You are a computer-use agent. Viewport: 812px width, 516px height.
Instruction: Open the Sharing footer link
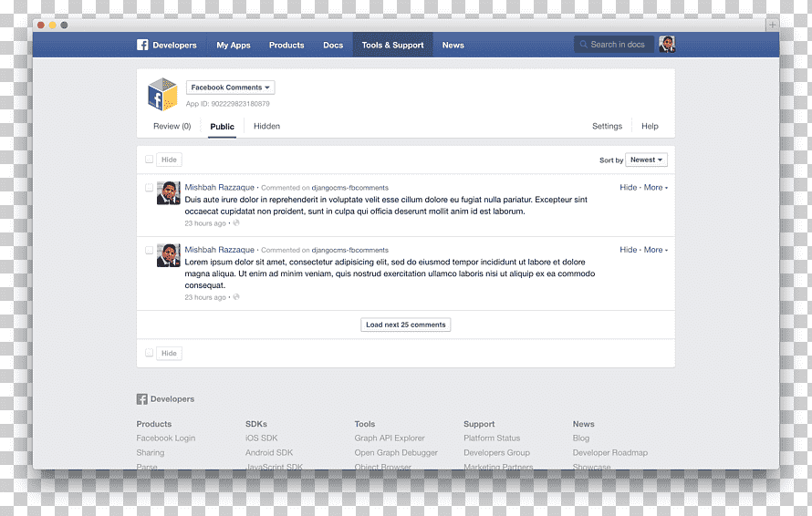[x=151, y=452]
